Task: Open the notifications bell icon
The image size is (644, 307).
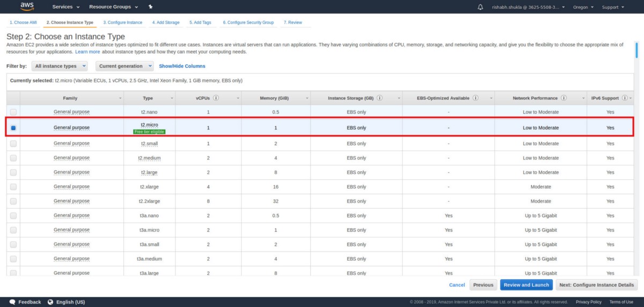Action: [x=480, y=7]
